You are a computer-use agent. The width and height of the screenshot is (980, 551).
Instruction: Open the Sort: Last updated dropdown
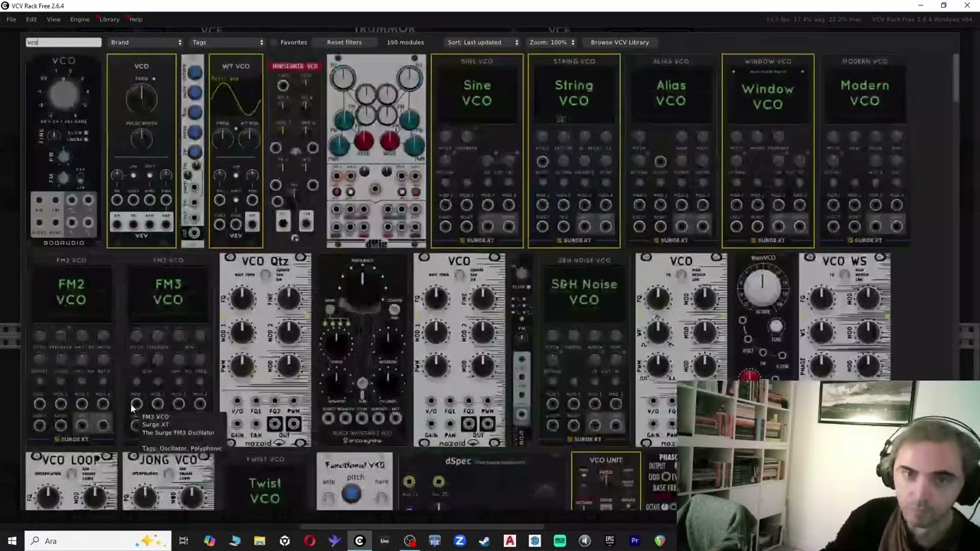click(x=482, y=42)
